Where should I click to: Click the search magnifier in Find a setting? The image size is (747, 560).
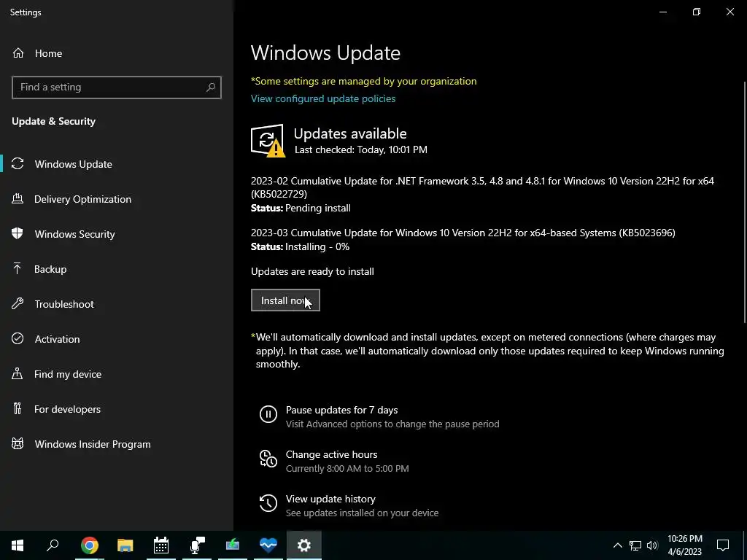[x=211, y=87]
